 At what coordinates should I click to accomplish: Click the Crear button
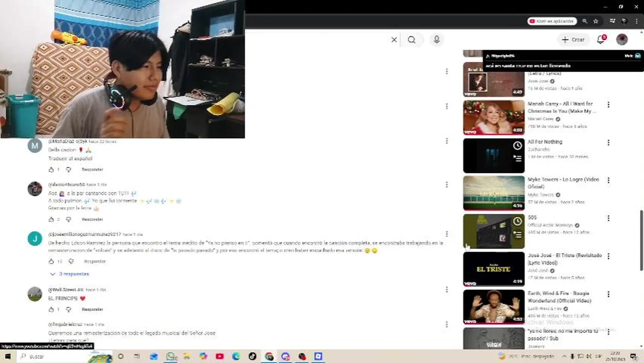[573, 40]
